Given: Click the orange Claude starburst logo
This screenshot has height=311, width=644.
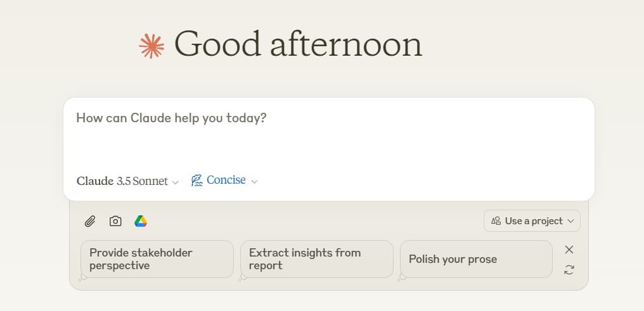Looking at the screenshot, I should pyautogui.click(x=151, y=46).
